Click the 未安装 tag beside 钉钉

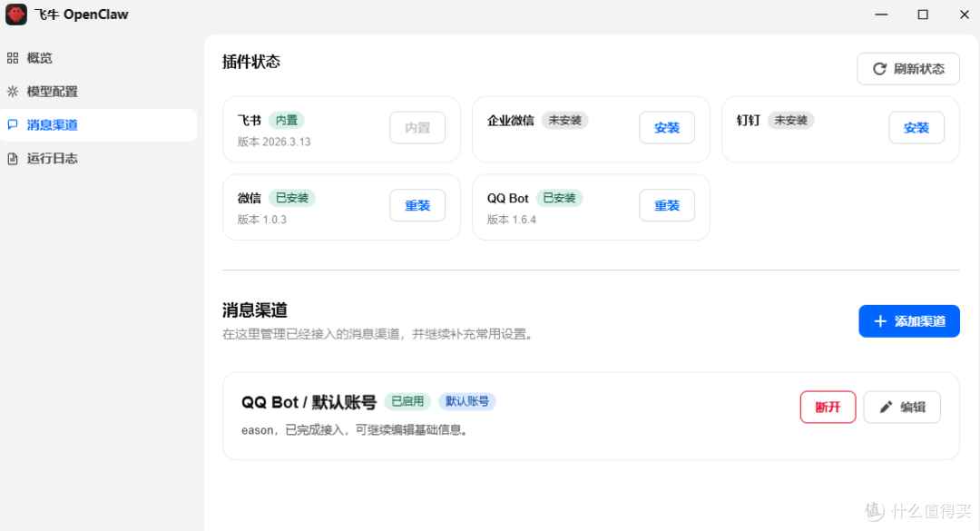pos(790,120)
